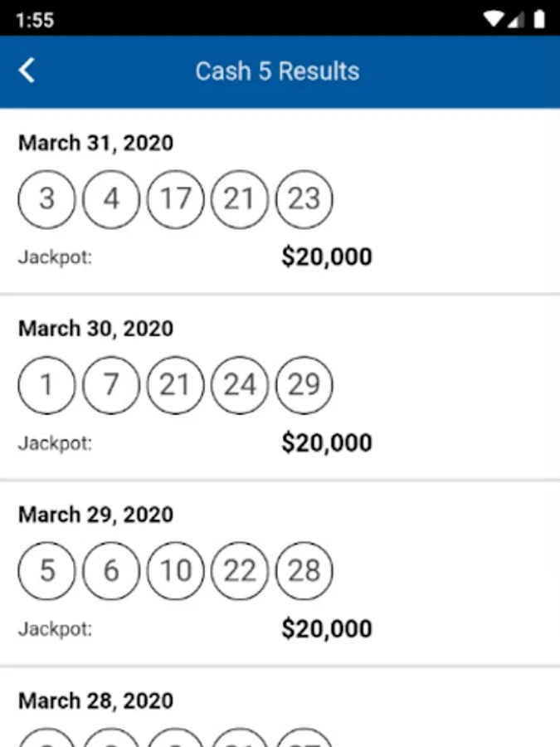This screenshot has height=747, width=560.
Task: Tap number 5 ball for March 29
Action: point(46,571)
